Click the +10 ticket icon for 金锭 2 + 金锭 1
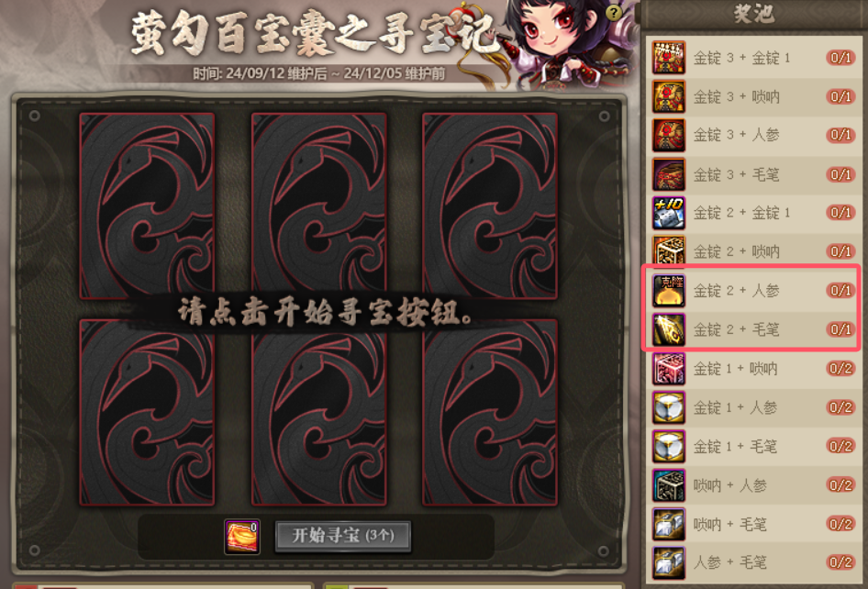The height and width of the screenshot is (589, 868). click(669, 213)
